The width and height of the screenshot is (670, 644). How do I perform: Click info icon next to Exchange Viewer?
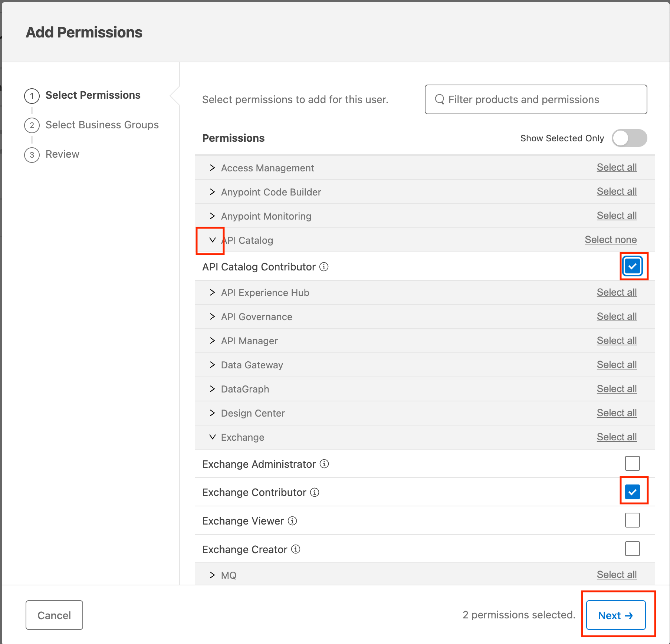[x=292, y=521]
